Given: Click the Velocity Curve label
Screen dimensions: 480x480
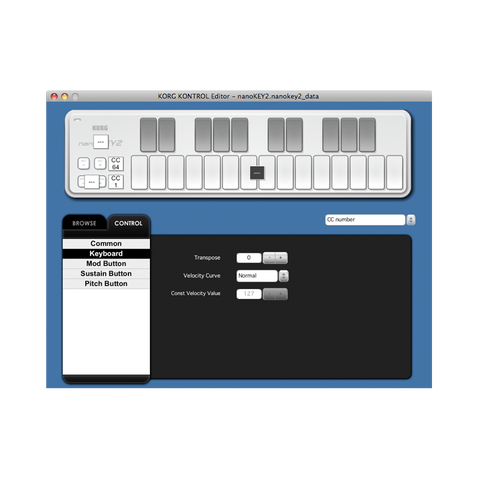Looking at the screenshot, I should click(202, 276).
